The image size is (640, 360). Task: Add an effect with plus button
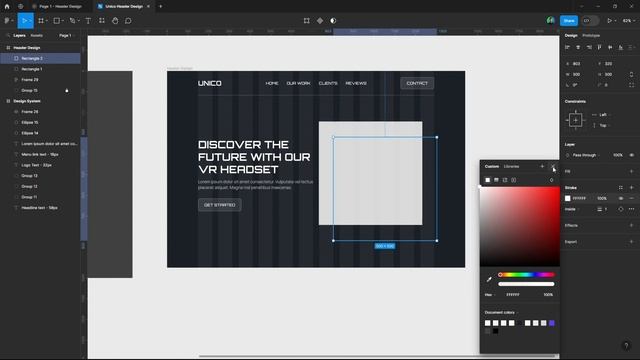point(631,225)
